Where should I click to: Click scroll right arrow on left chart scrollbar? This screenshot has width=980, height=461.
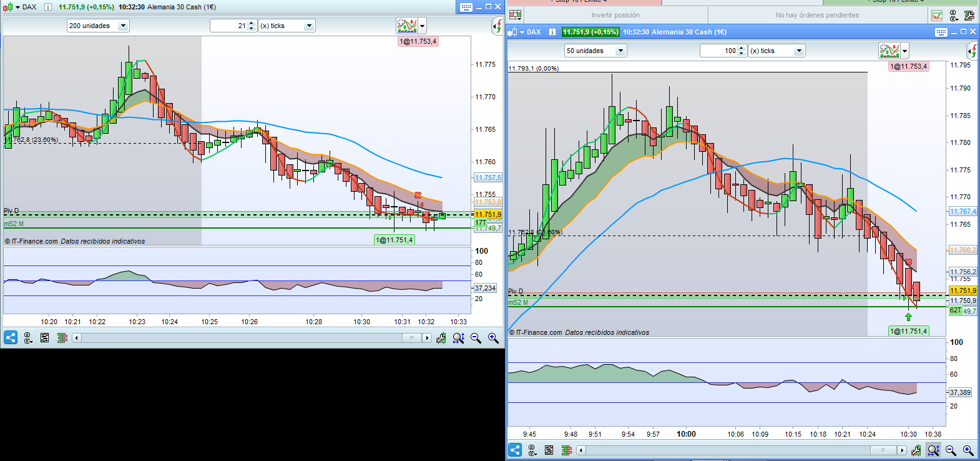pyautogui.click(x=427, y=338)
